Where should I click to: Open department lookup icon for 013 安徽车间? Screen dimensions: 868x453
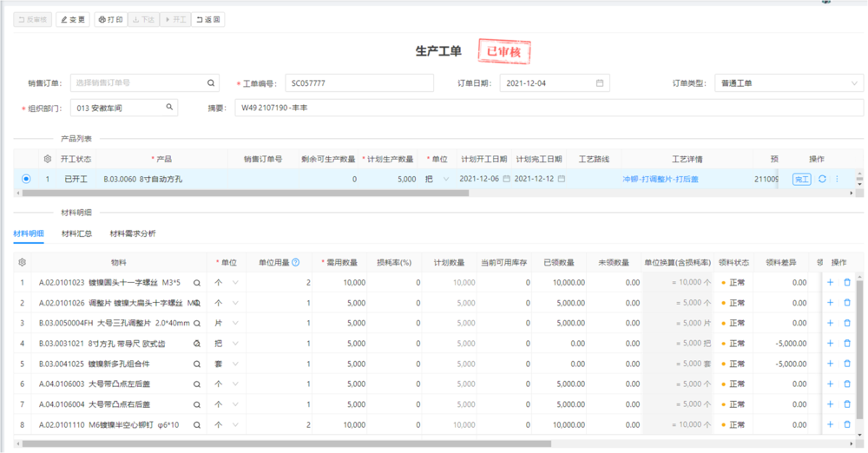point(169,108)
